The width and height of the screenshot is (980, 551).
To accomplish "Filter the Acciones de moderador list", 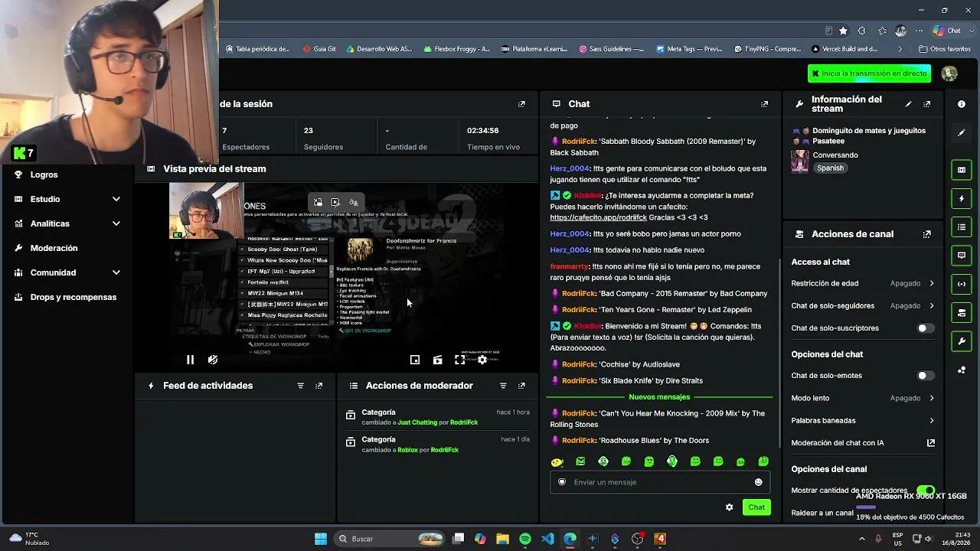I will [x=503, y=386].
